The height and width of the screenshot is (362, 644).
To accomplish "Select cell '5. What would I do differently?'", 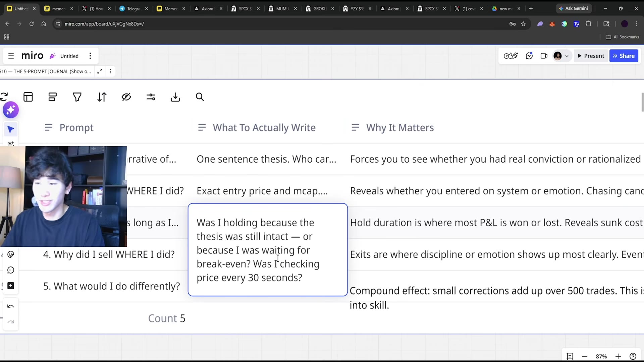I will (112, 286).
